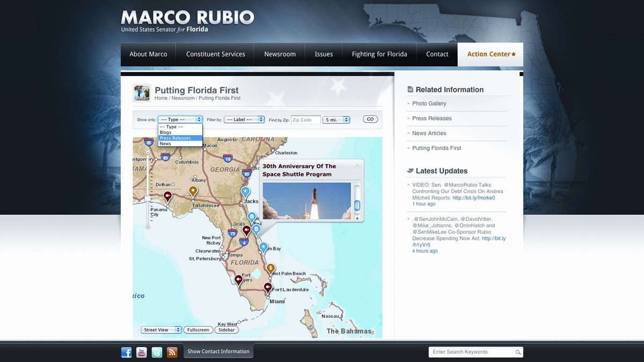Viewport: 644px width, 362px height.
Task: Click the blue star marker near Palm Bay
Action: (264, 247)
